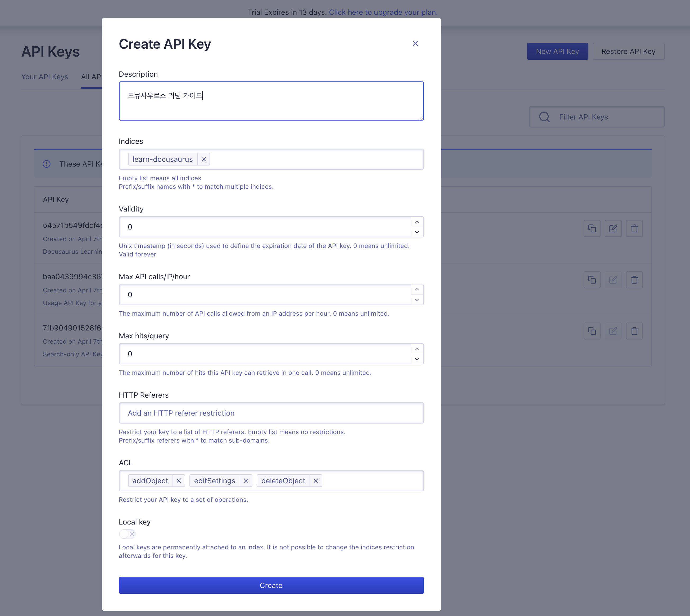Remove the editSettings ACL tag
The width and height of the screenshot is (690, 616).
coord(246,481)
